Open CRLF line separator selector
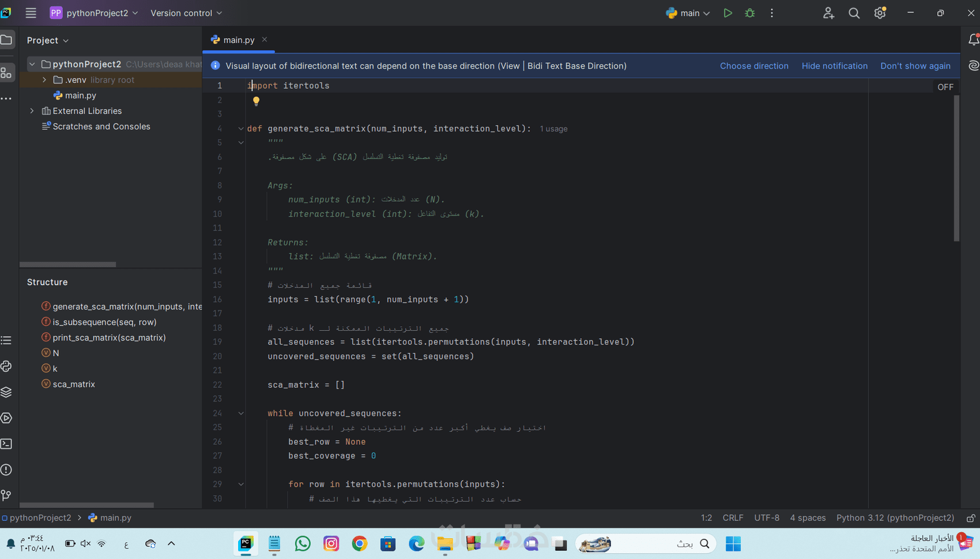Viewport: 980px width, 559px height. (733, 518)
